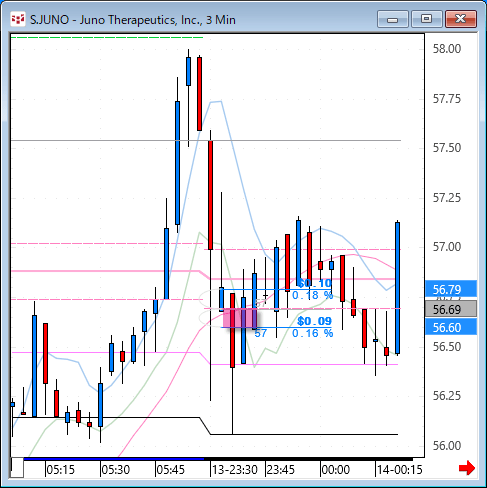Click the 56.69 gray price label
Image resolution: width=487 pixels, height=488 pixels.
[451, 309]
